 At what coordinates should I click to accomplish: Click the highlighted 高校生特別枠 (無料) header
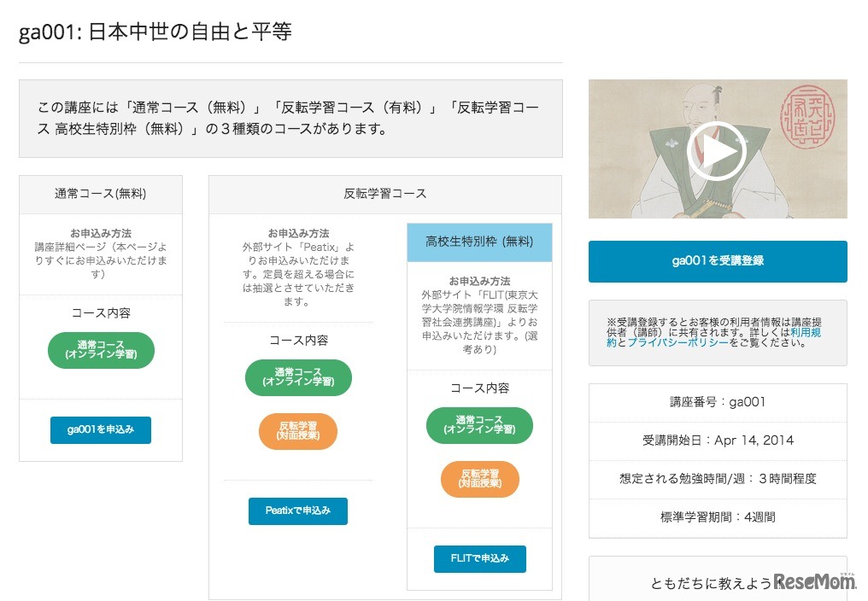tap(479, 242)
